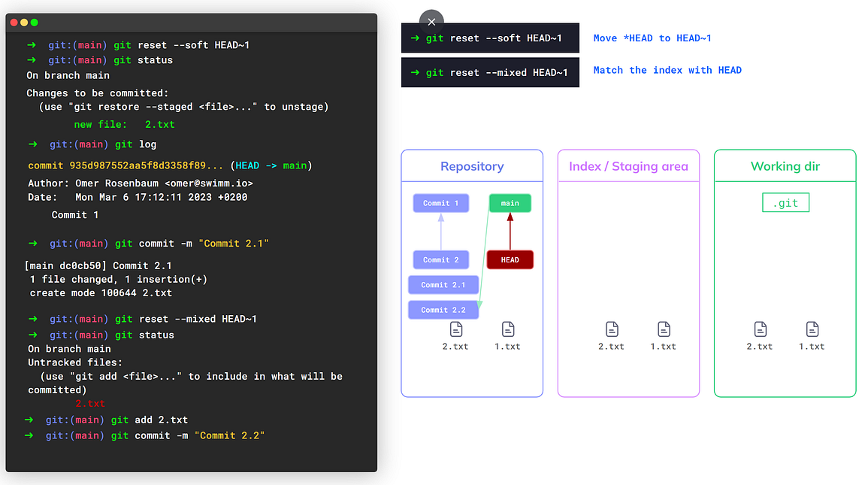Click the Commit 2.1 node

point(443,284)
